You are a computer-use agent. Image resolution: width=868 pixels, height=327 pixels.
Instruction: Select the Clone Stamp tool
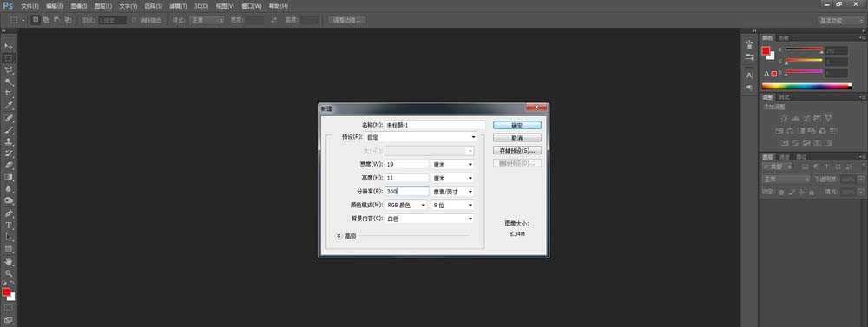(x=9, y=141)
